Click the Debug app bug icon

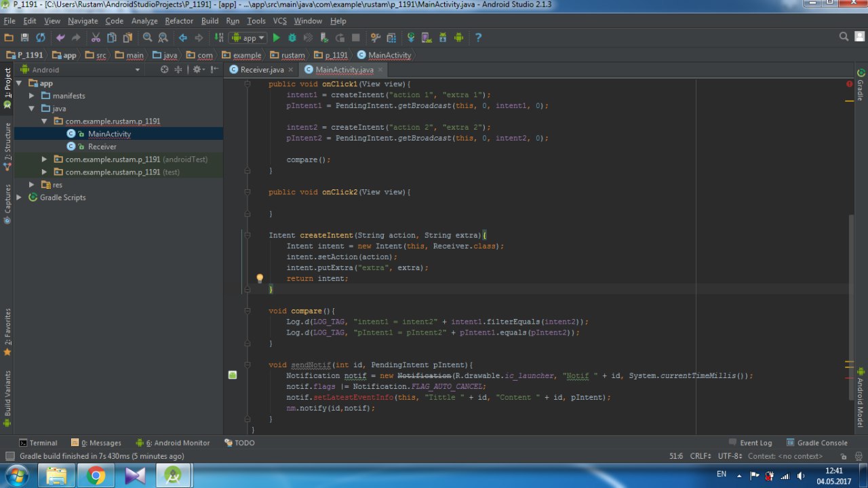[293, 38]
